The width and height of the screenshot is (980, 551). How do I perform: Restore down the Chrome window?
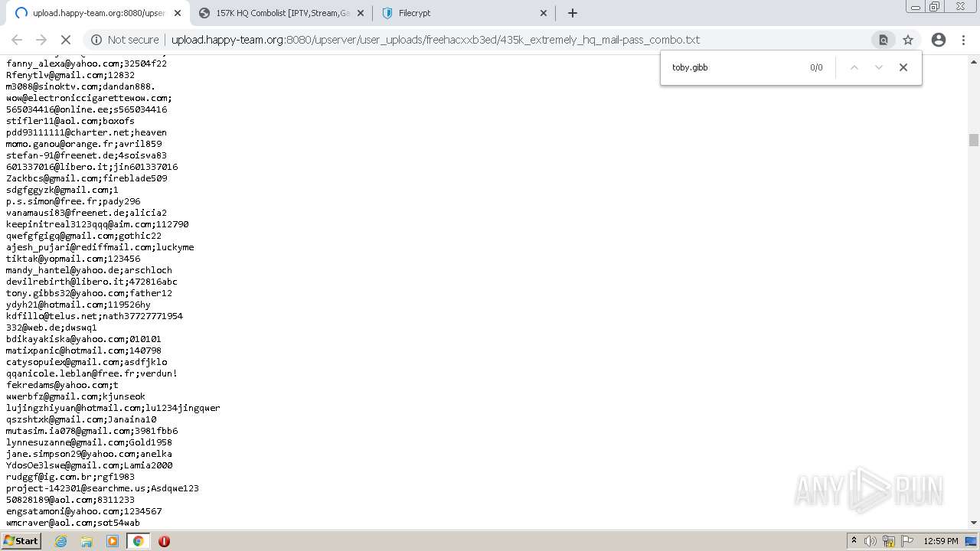click(935, 7)
